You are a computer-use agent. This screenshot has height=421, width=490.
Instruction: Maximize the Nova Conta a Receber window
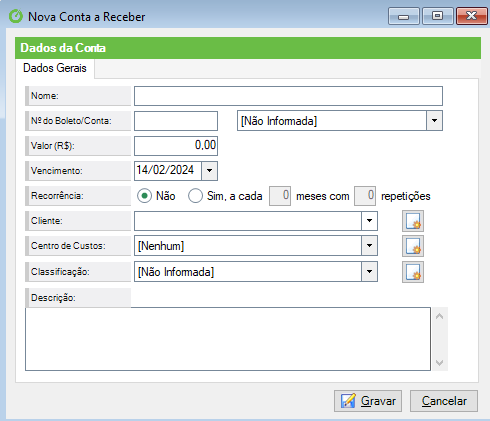[x=437, y=16]
